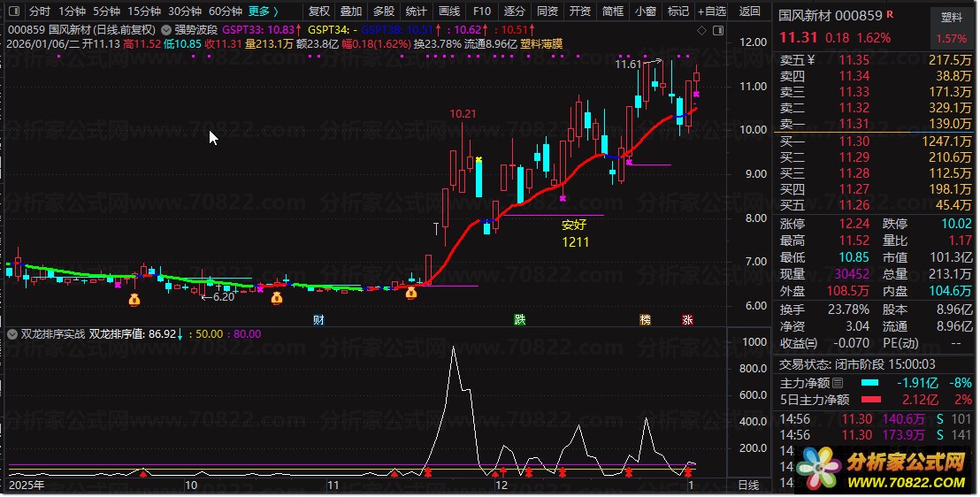Click the 日线 period label

[748, 486]
